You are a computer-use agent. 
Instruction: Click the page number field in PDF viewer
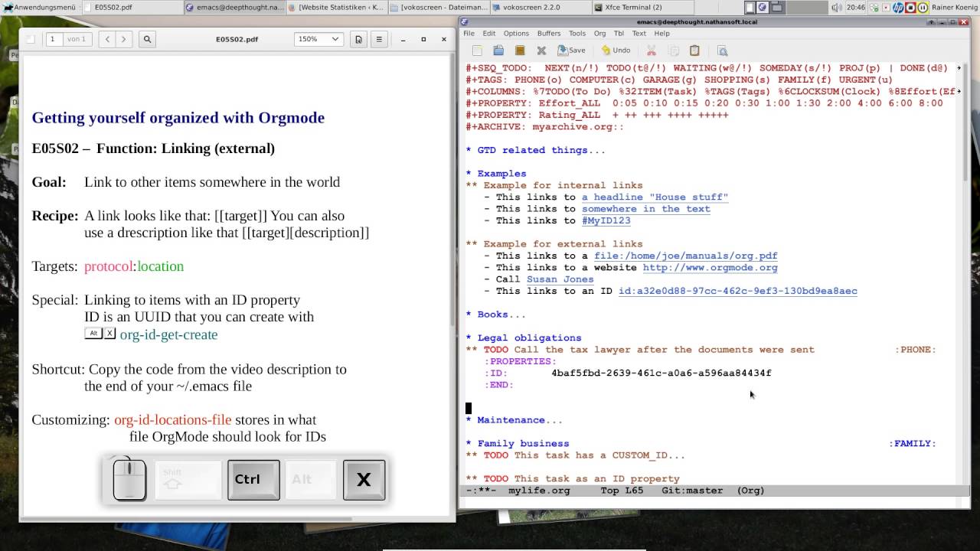tap(54, 39)
